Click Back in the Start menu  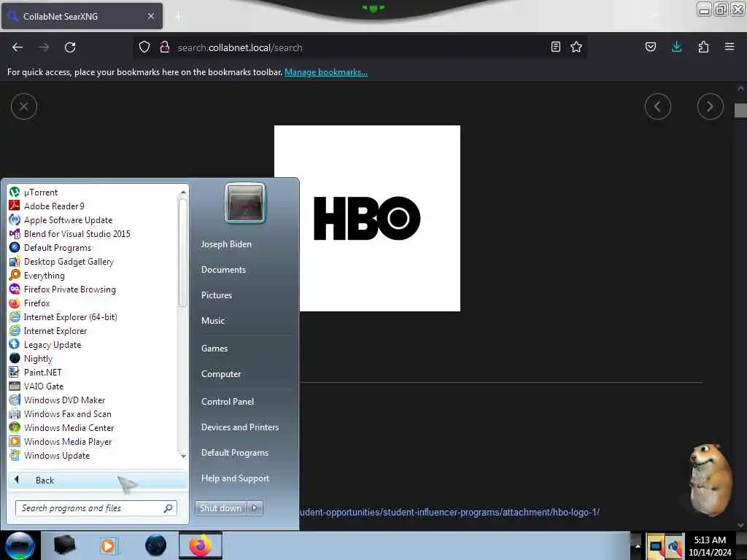[97, 480]
